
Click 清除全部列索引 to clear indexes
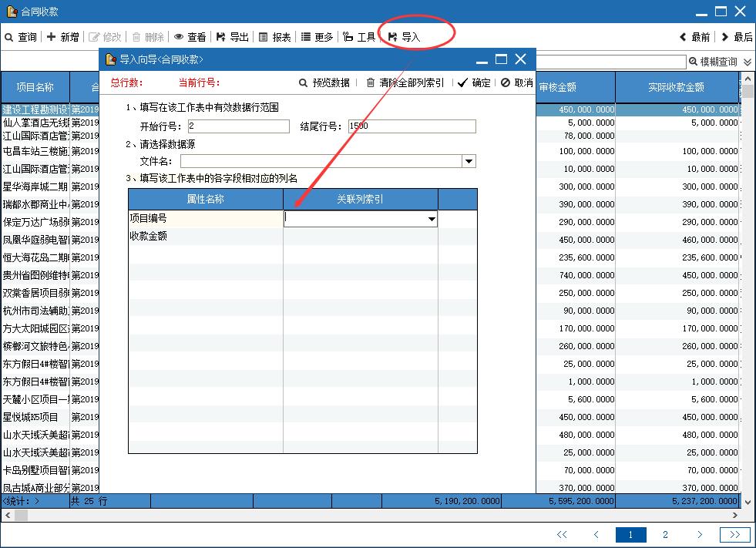(x=405, y=82)
